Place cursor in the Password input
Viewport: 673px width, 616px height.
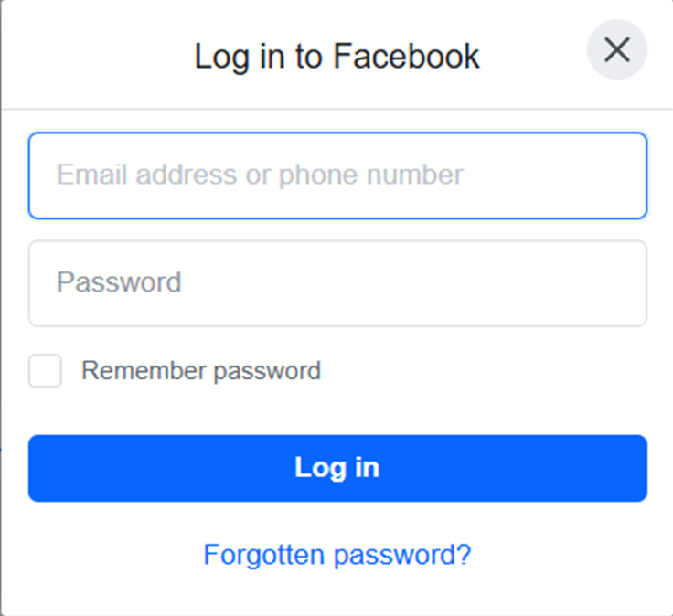tap(337, 282)
